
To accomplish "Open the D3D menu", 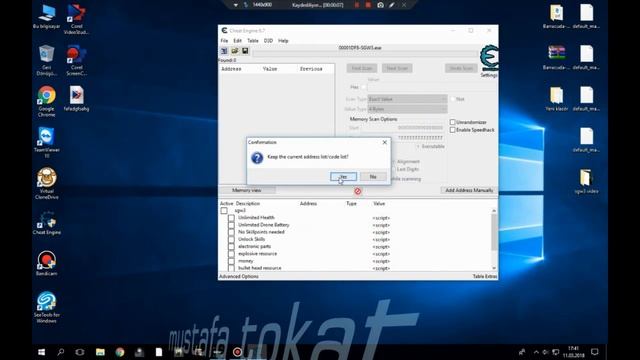I will point(268,41).
